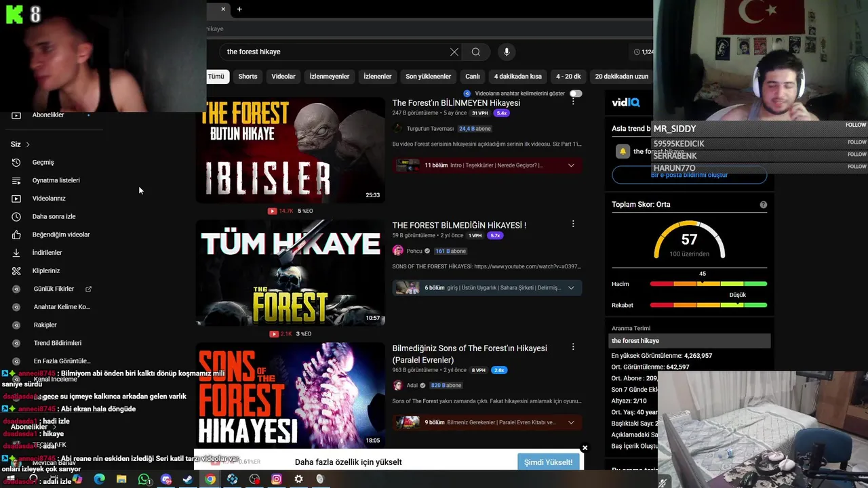Open the Settings gear in the taskbar
The image size is (868, 488).
click(x=298, y=479)
